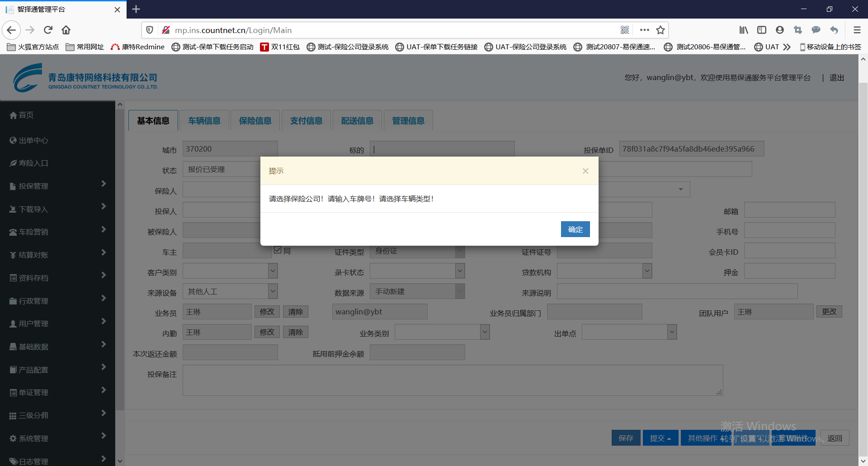Screen dimensions: 868x466
Task: Open the chat bubble toolbar icon
Action: coord(816,30)
